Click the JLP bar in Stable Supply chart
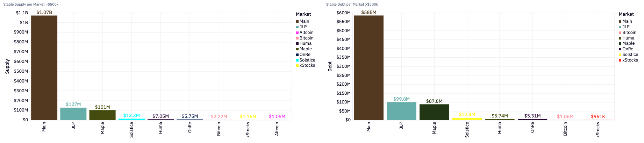 point(73,114)
